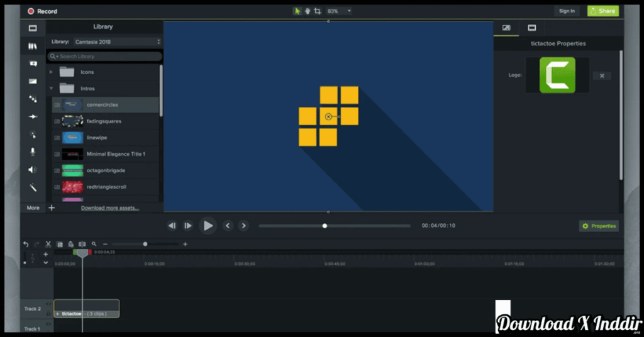This screenshot has height=337, width=644.
Task: Click the Search Library field
Action: click(105, 56)
